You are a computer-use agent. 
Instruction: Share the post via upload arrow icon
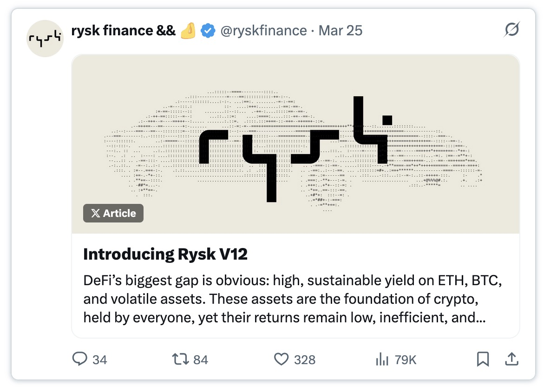click(511, 359)
